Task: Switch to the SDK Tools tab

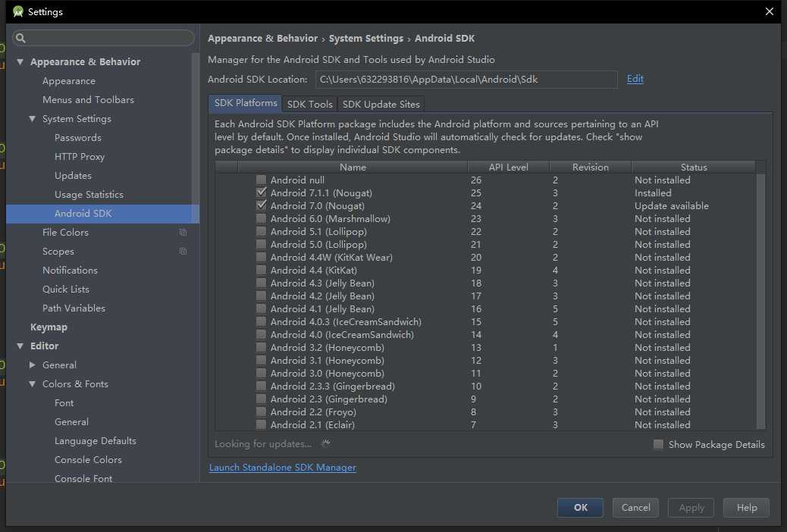Action: [309, 105]
